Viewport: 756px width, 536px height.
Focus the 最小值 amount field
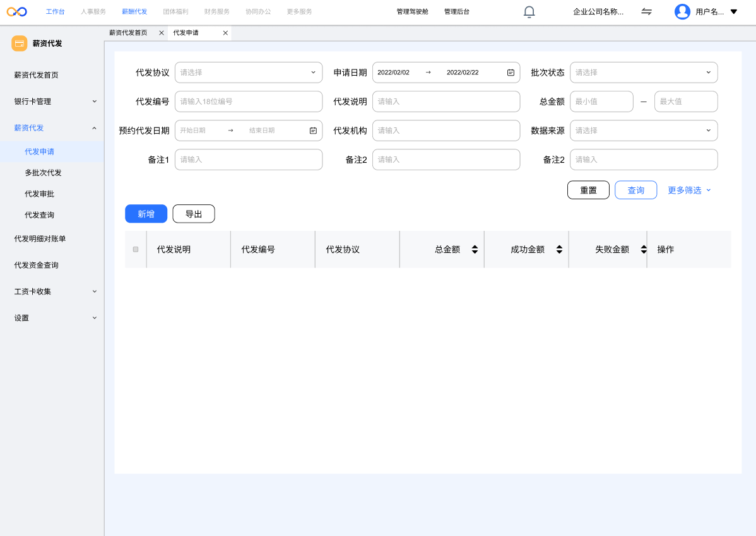[x=601, y=102]
